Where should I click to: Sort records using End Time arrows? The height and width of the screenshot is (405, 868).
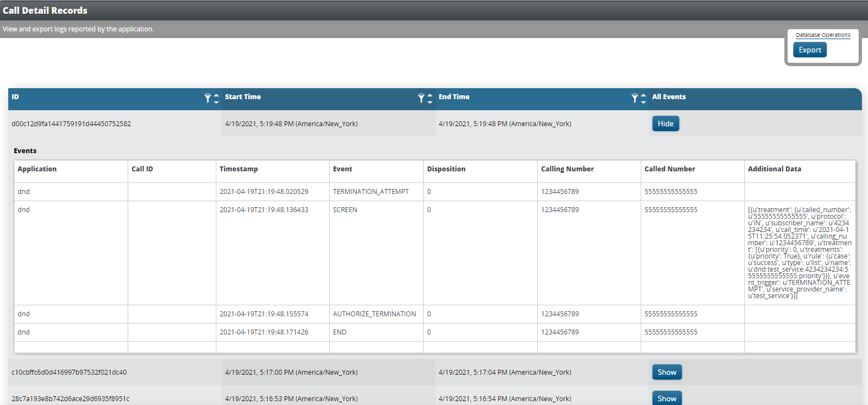pos(643,99)
